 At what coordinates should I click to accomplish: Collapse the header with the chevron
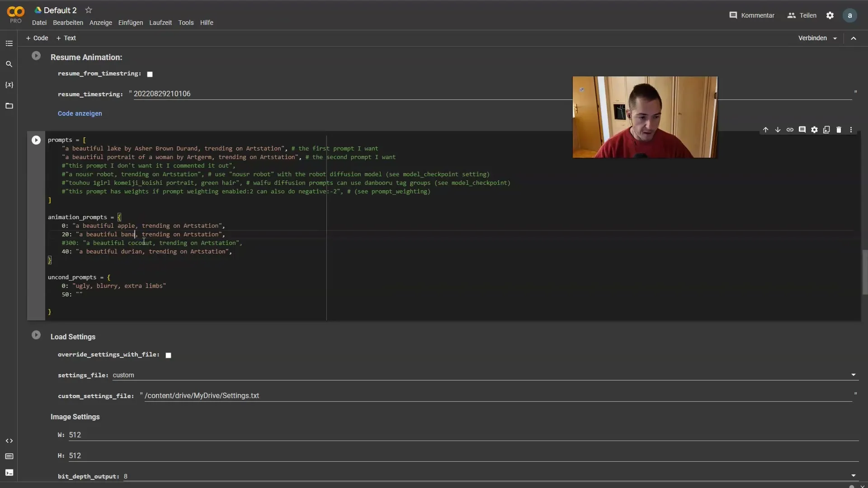point(854,38)
